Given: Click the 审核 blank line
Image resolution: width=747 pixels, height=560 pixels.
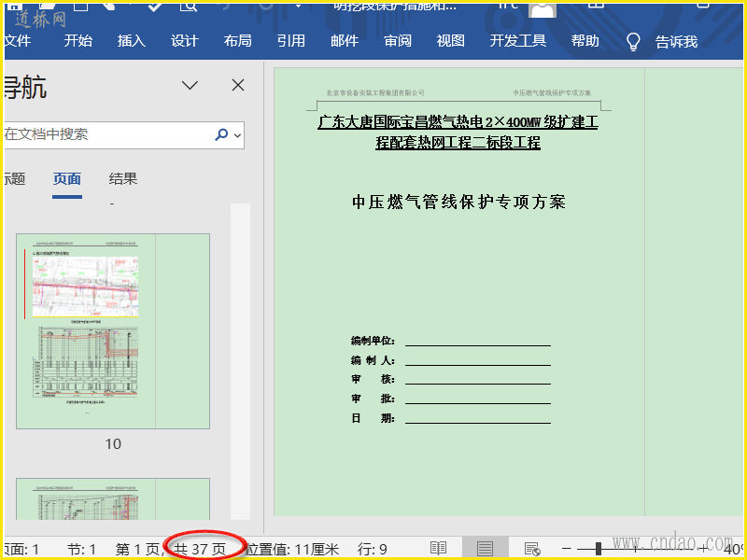Looking at the screenshot, I should pos(478,379).
